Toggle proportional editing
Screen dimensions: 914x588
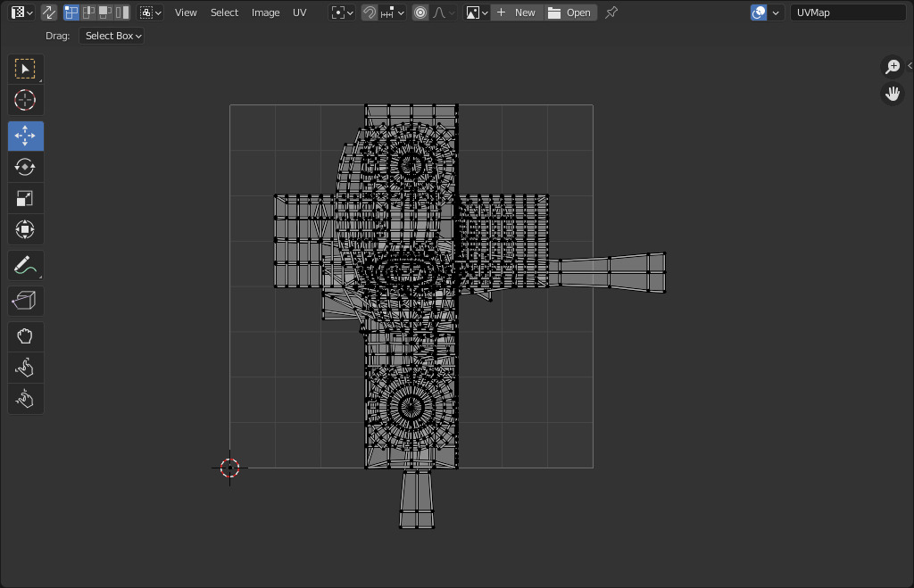click(420, 12)
